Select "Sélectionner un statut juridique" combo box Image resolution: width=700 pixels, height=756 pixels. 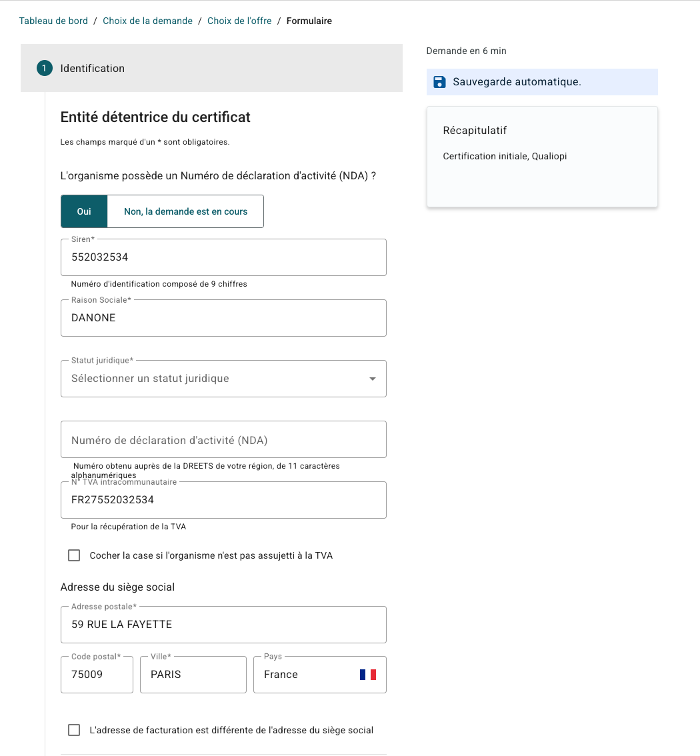click(x=223, y=379)
